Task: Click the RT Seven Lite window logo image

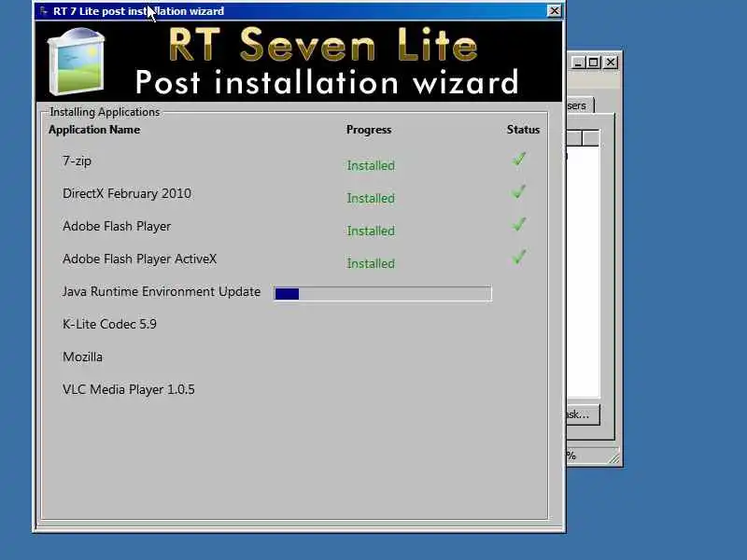Action: tap(76, 61)
